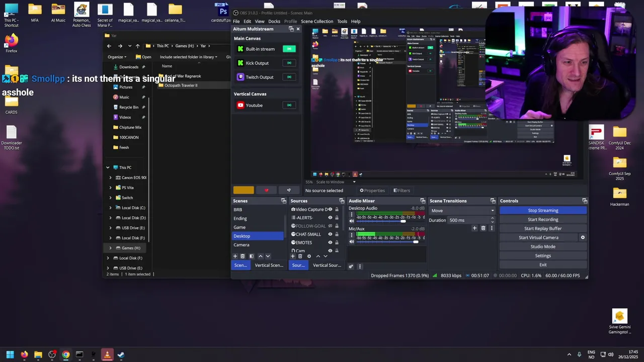Remove selected source with trash icon

[300, 256]
